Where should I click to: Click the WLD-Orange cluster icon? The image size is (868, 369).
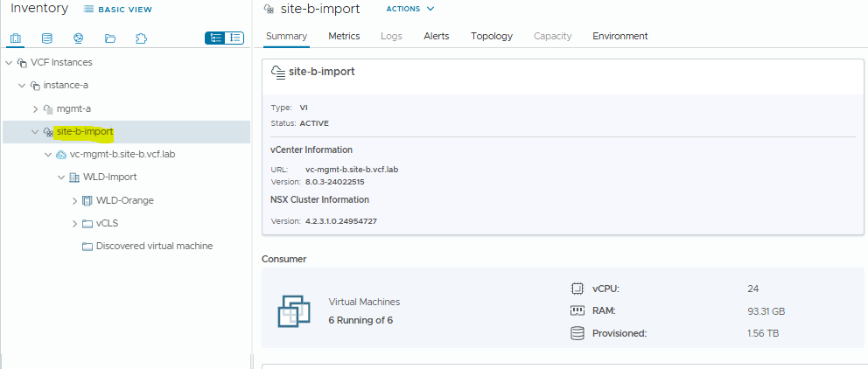coord(87,200)
